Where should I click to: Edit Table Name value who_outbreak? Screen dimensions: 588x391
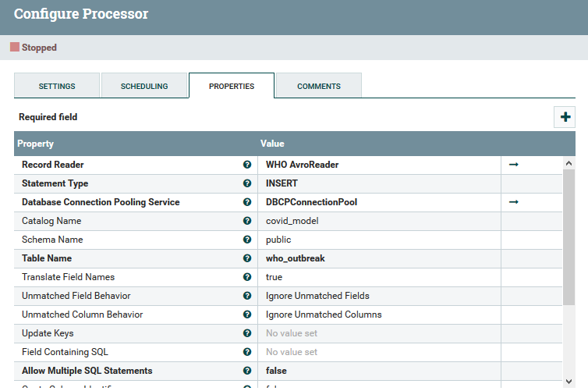(379, 258)
